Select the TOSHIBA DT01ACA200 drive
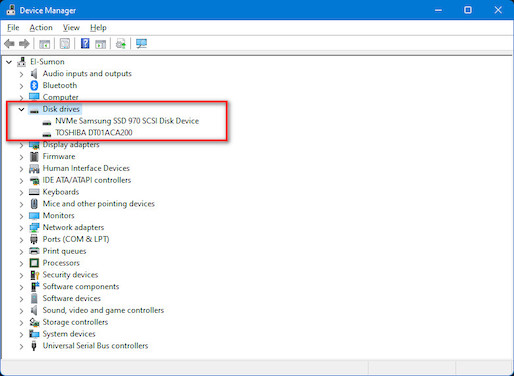The width and height of the screenshot is (514, 376). click(94, 133)
